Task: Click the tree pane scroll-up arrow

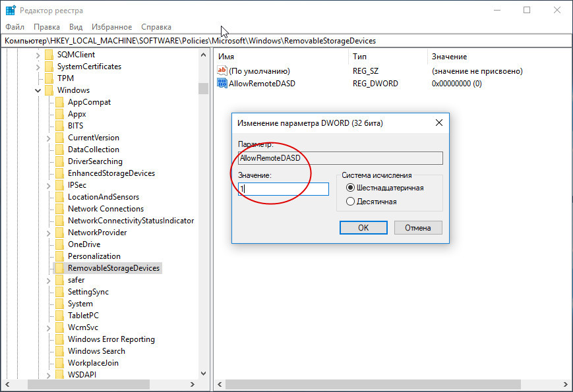Action: coord(203,55)
